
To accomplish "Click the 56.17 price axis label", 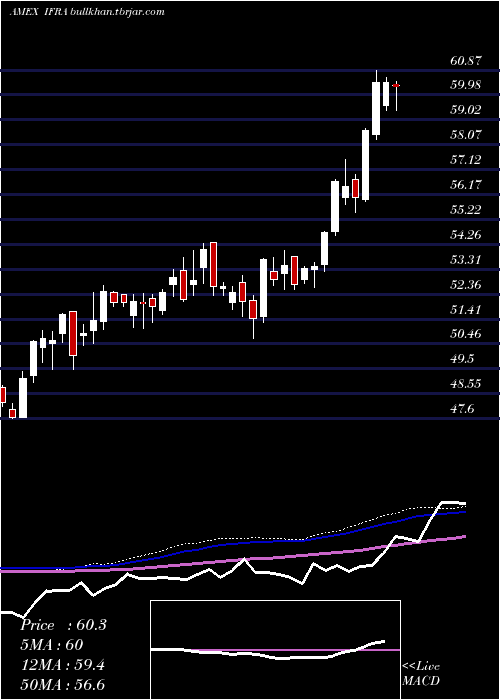I will tap(466, 185).
